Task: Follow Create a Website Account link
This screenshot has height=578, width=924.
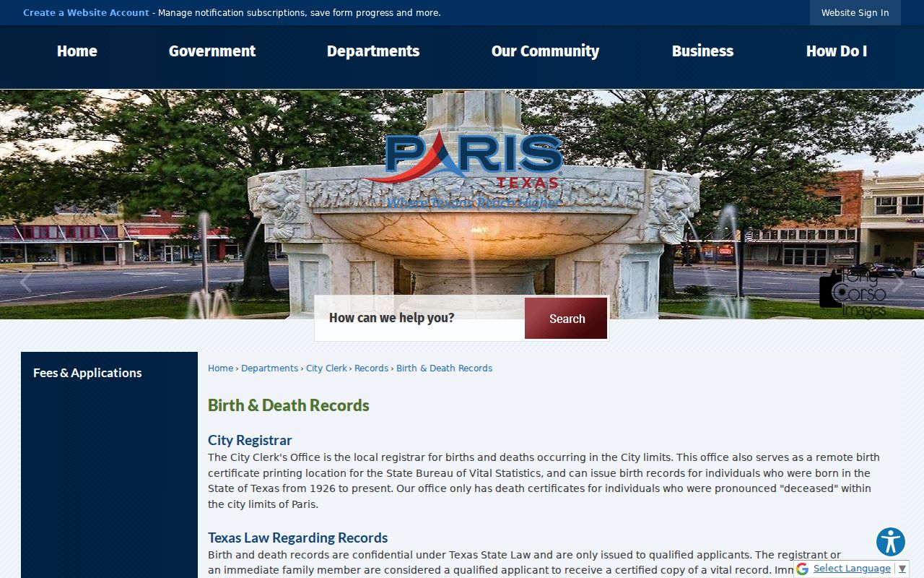Action: pos(86,13)
